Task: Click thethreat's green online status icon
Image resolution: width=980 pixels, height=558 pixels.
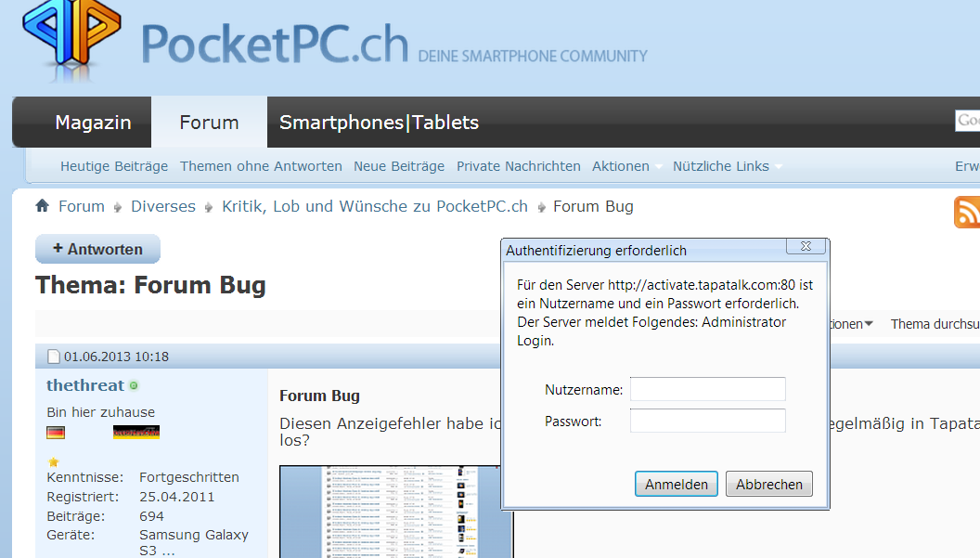Action: pyautogui.click(x=134, y=386)
